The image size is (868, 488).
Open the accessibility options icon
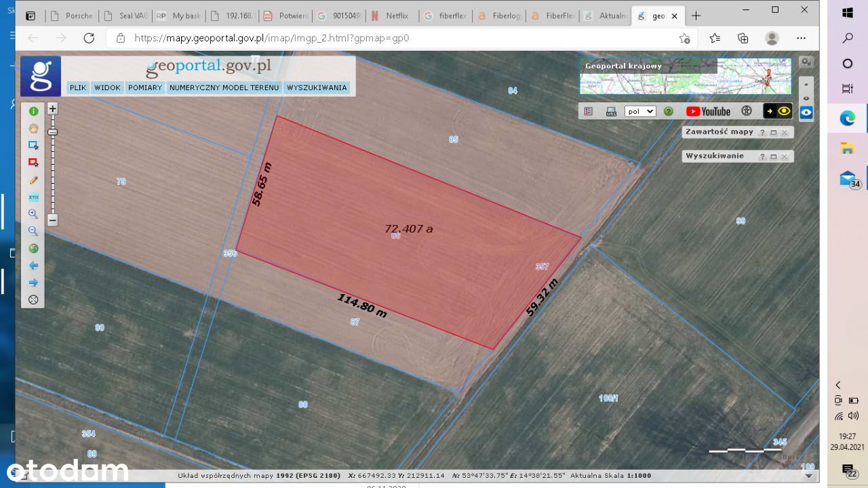(x=747, y=111)
